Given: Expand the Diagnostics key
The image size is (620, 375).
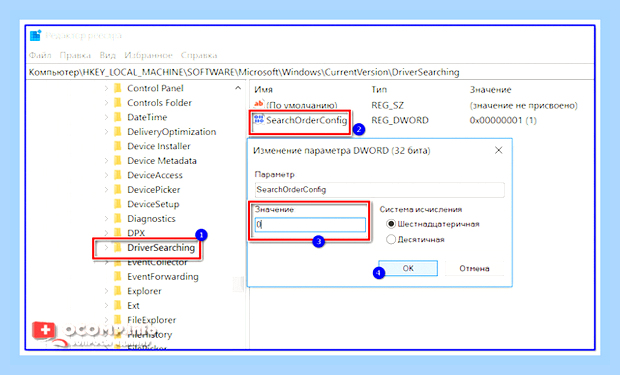Looking at the screenshot, I should click(x=106, y=218).
